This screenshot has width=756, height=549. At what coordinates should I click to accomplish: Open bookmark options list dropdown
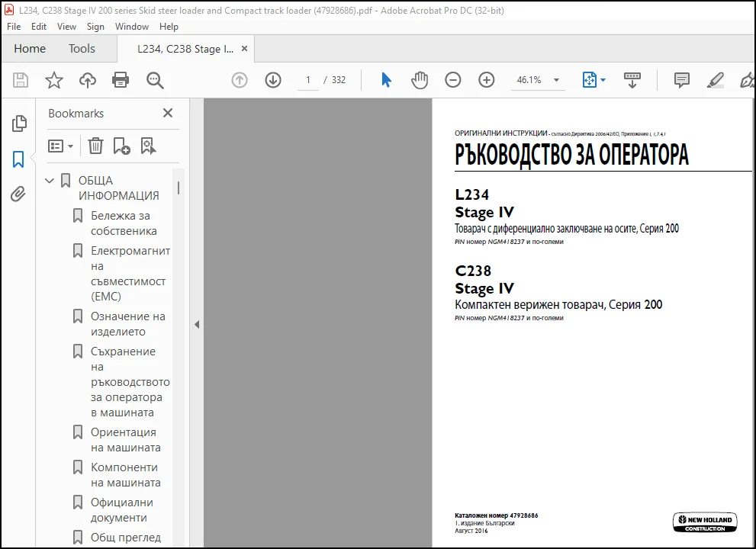click(60, 146)
